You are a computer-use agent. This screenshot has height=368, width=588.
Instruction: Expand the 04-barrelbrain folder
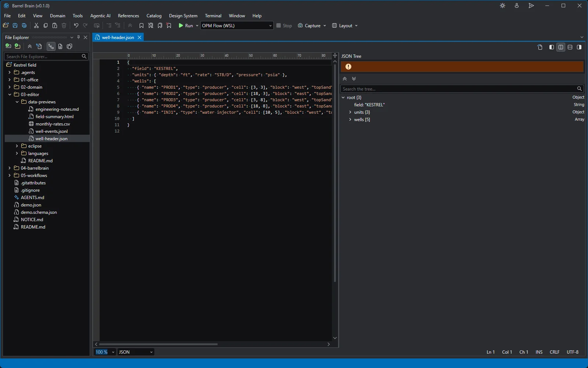[x=10, y=168]
